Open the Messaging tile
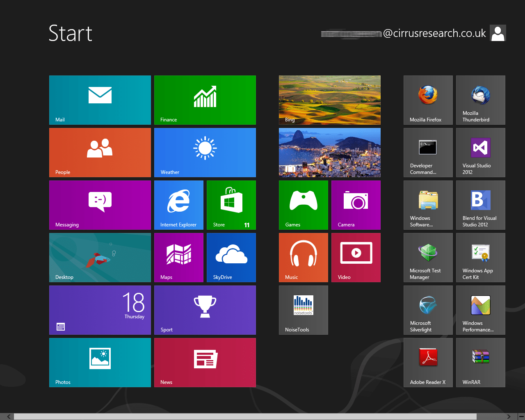The width and height of the screenshot is (525, 420). point(100,205)
